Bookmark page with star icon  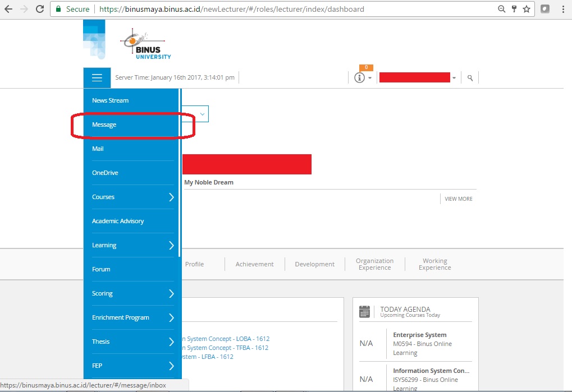pos(527,9)
